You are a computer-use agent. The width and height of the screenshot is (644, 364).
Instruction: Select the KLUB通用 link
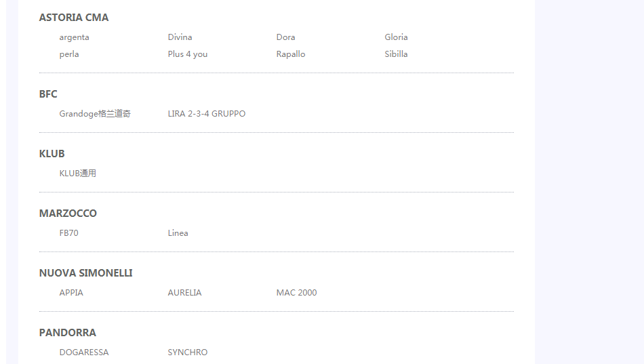(x=77, y=174)
